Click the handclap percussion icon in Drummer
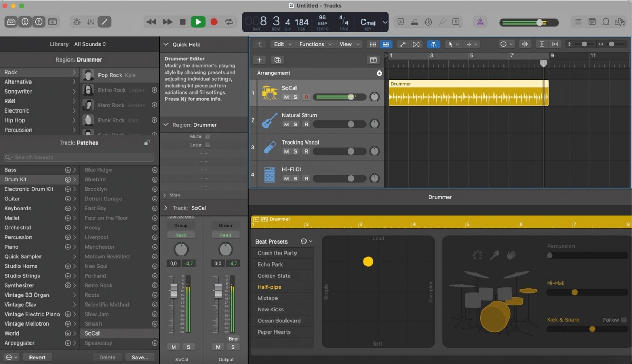The image size is (632, 364). [x=511, y=255]
